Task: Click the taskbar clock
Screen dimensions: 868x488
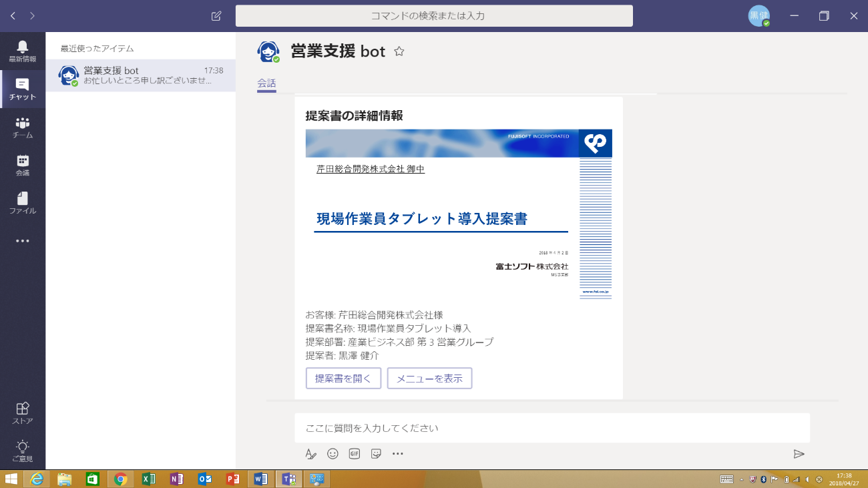Action: click(844, 479)
